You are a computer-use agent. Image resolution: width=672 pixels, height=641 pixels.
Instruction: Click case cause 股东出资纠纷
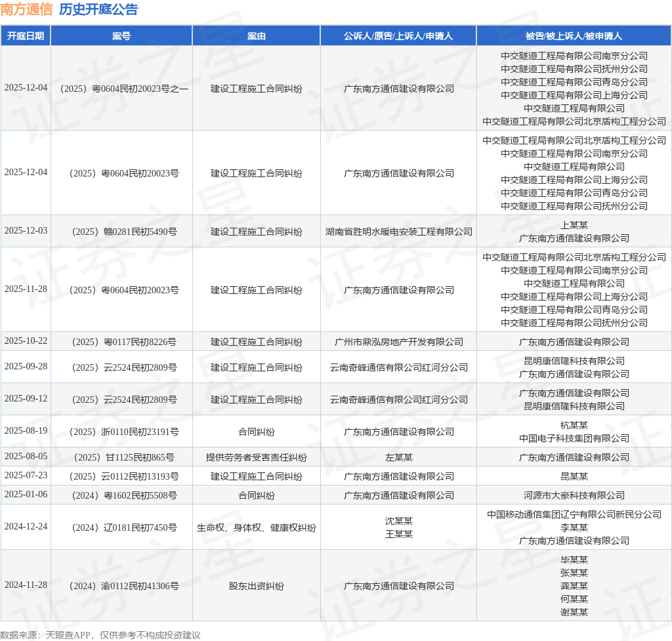click(257, 586)
